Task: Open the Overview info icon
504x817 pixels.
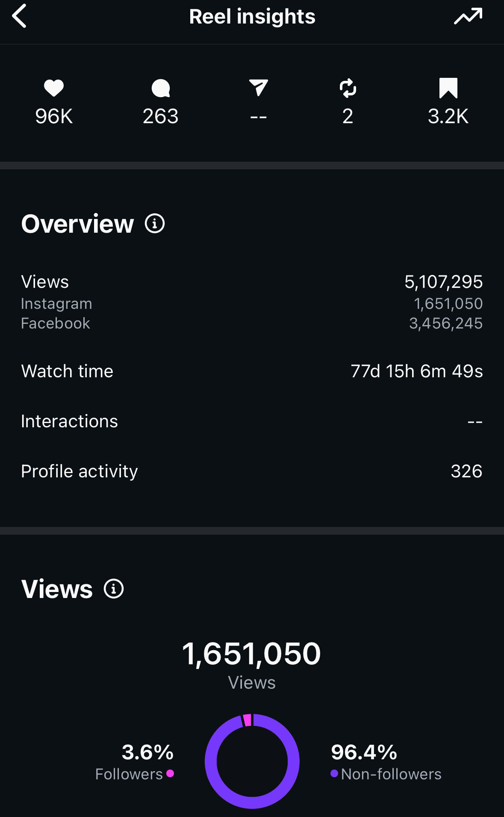Action: pyautogui.click(x=155, y=223)
